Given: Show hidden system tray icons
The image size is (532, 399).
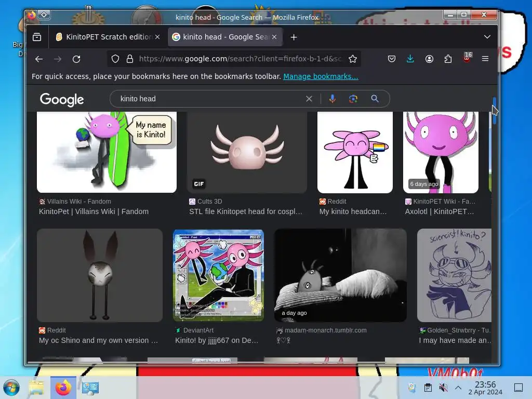Looking at the screenshot, I should [458, 388].
